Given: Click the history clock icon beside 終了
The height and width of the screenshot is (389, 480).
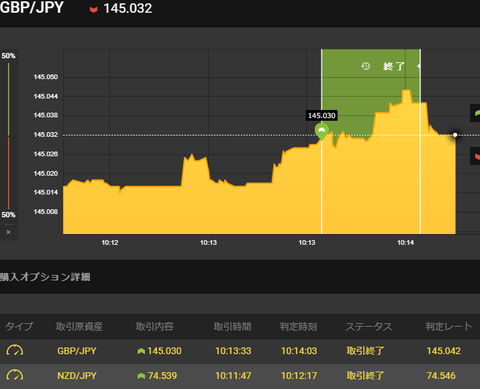Looking at the screenshot, I should point(366,66).
